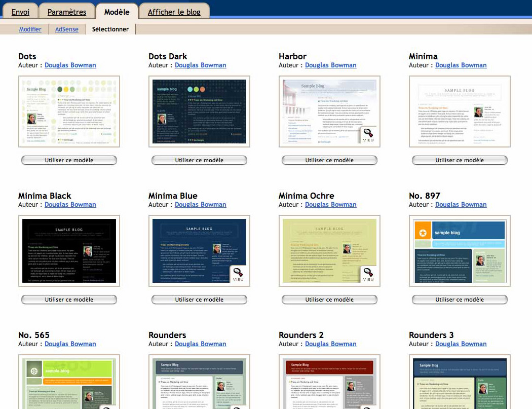The image size is (532, 409).
Task: Preview the No. 897 template thumbnail
Action: pyautogui.click(x=460, y=251)
